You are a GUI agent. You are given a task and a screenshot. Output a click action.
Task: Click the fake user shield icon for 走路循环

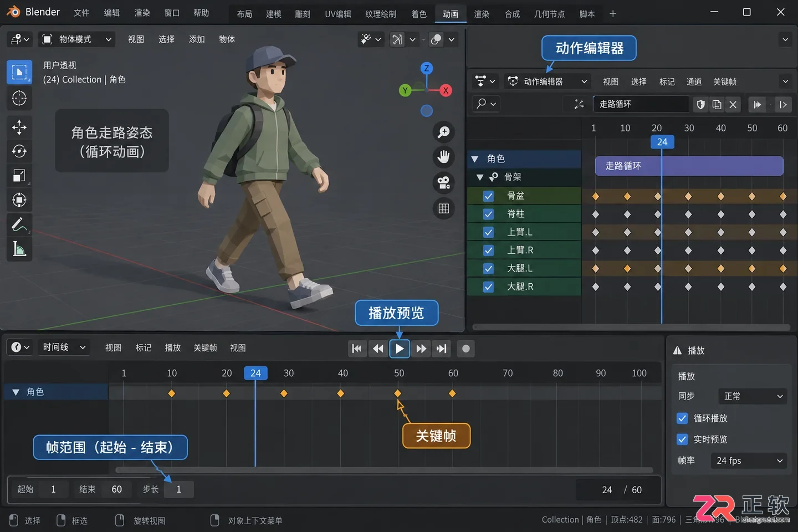[700, 104]
